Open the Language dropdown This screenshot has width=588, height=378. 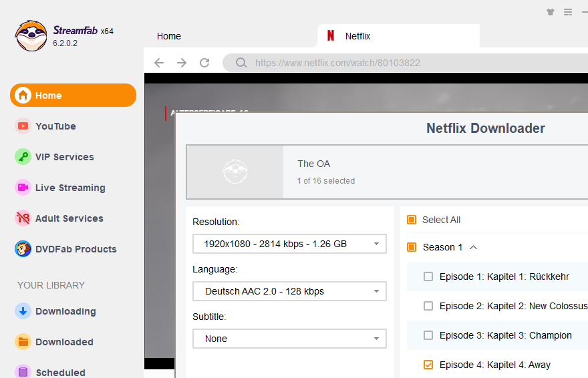289,291
